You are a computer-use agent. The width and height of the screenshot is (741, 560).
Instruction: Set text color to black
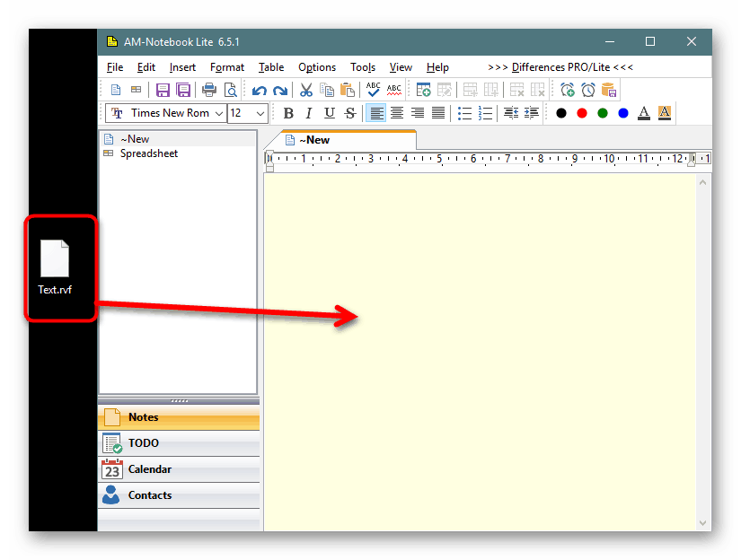pos(561,113)
